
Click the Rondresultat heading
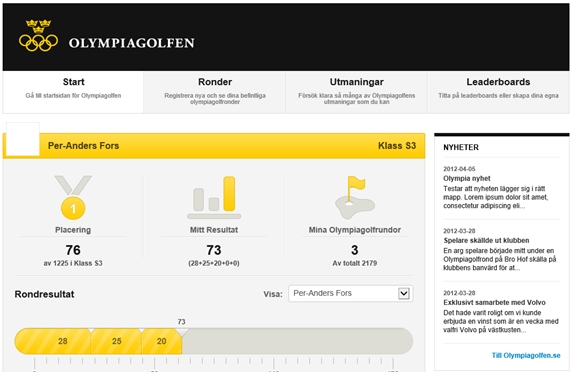tap(44, 294)
